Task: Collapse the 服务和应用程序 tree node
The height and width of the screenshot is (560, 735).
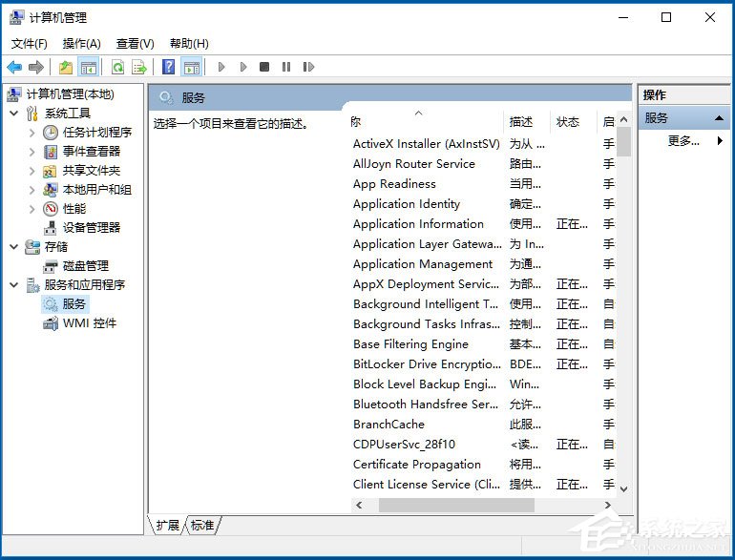Action: pyautogui.click(x=14, y=285)
